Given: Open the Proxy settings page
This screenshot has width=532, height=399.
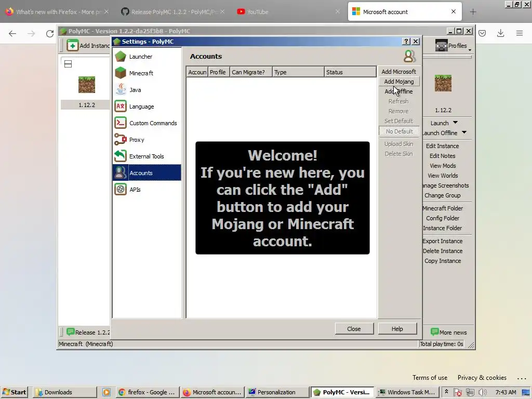Looking at the screenshot, I should click(147, 139).
